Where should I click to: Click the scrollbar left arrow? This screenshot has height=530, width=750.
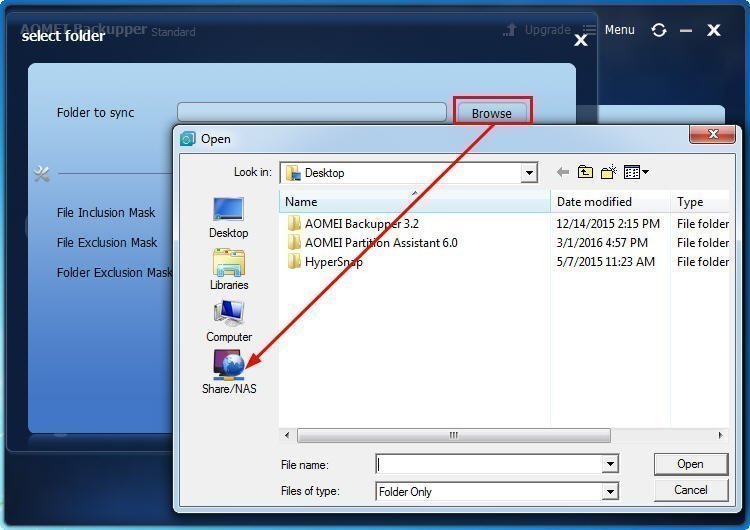(x=287, y=435)
